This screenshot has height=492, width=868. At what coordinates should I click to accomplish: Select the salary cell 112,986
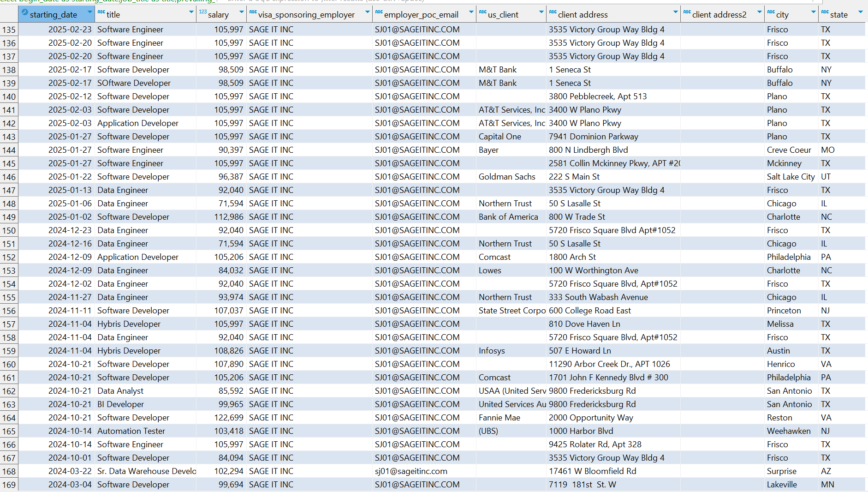click(221, 217)
